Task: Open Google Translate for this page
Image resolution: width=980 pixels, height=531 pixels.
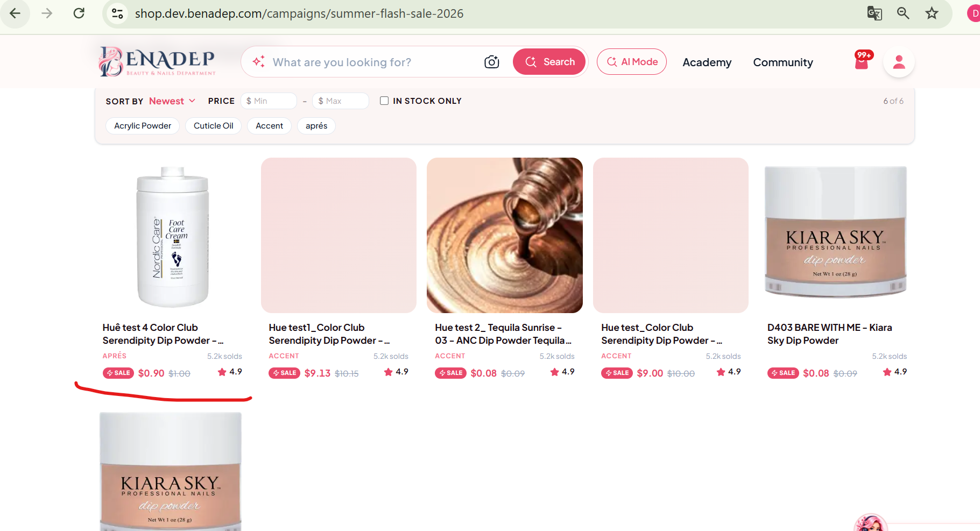Action: click(x=875, y=13)
